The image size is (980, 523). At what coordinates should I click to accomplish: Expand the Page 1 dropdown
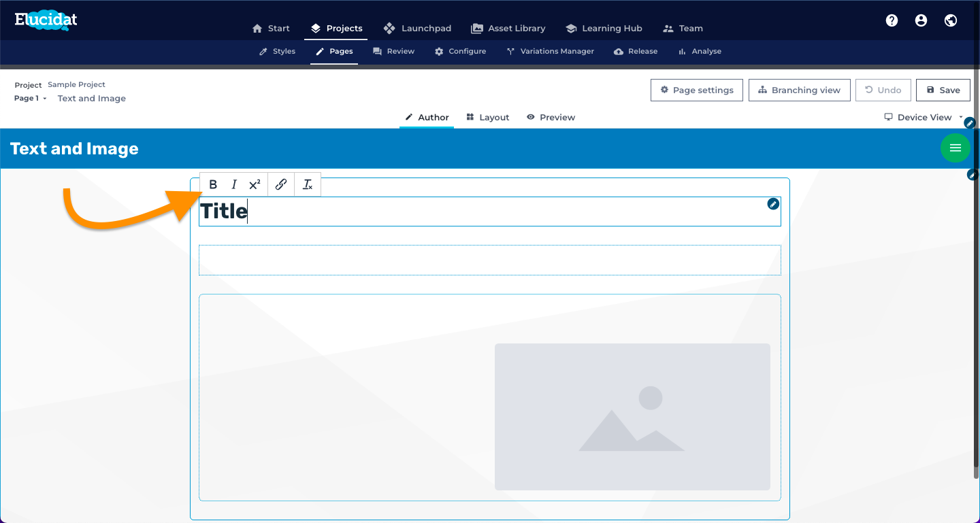[31, 98]
